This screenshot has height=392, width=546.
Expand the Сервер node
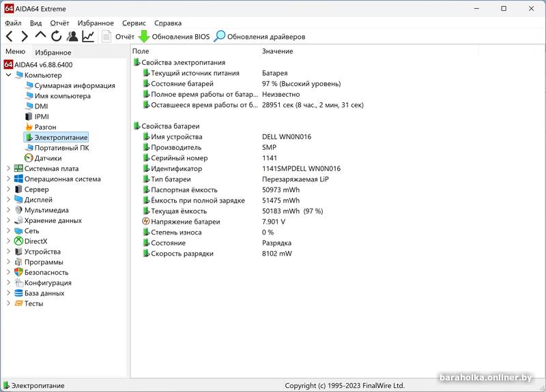pyautogui.click(x=8, y=190)
